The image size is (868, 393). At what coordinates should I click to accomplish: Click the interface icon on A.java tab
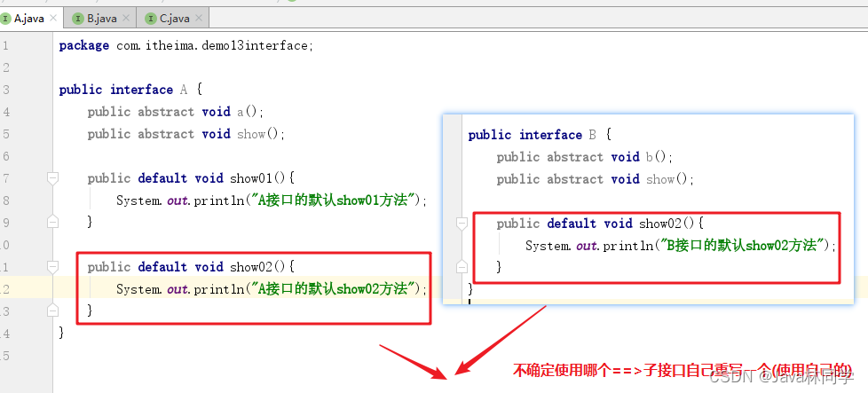tap(5, 19)
